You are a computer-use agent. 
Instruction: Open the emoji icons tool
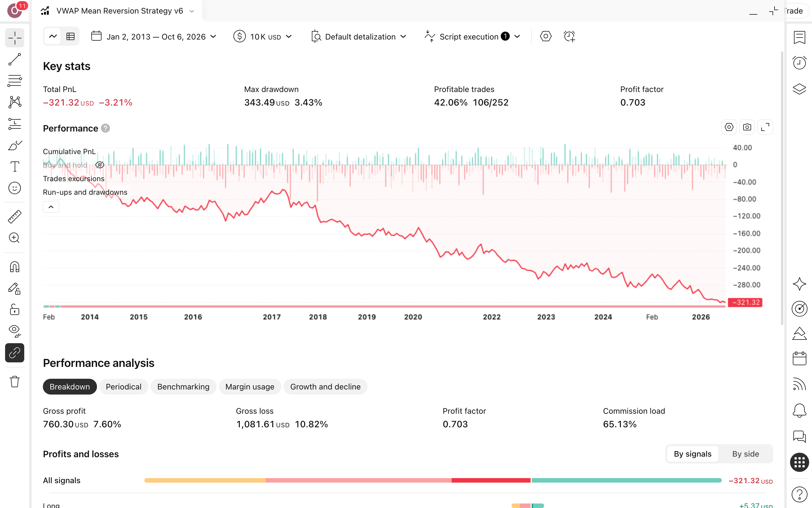pos(15,188)
